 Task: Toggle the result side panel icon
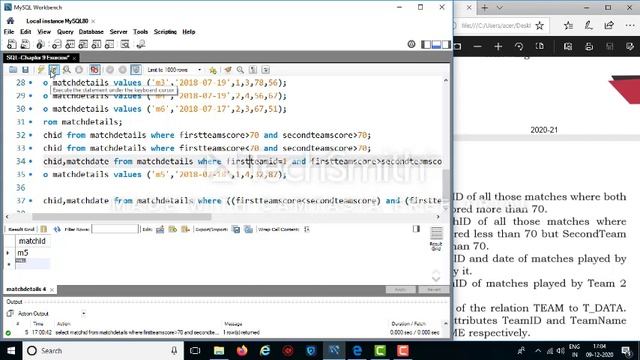(416, 229)
